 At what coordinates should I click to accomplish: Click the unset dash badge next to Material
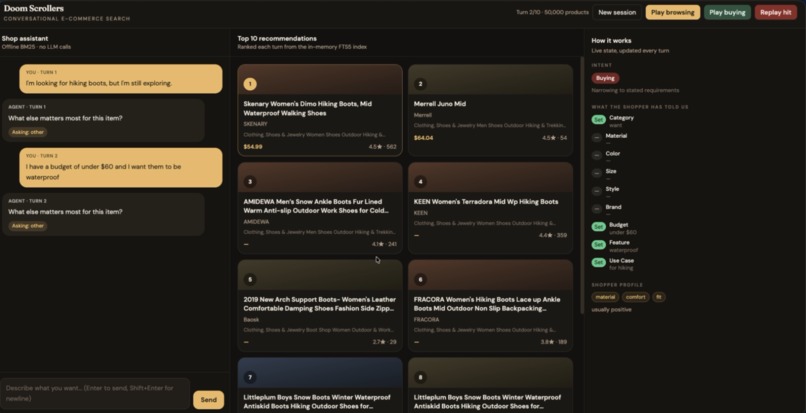pos(597,137)
